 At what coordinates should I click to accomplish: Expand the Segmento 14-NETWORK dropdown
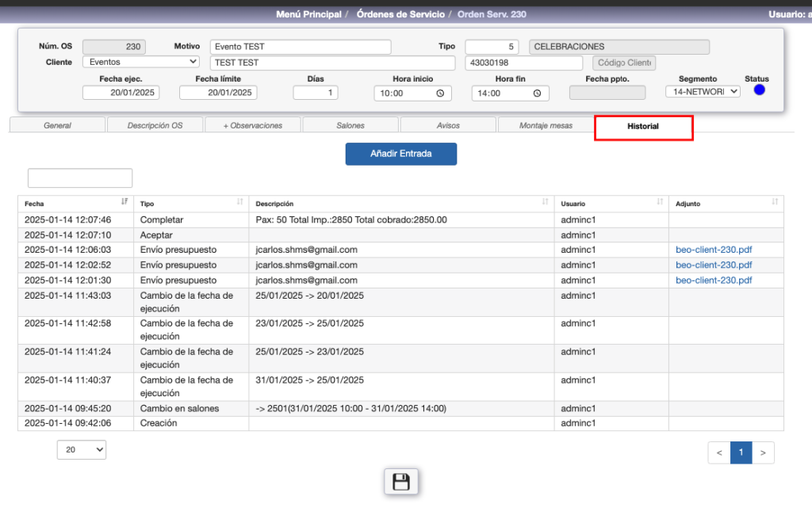coord(703,92)
